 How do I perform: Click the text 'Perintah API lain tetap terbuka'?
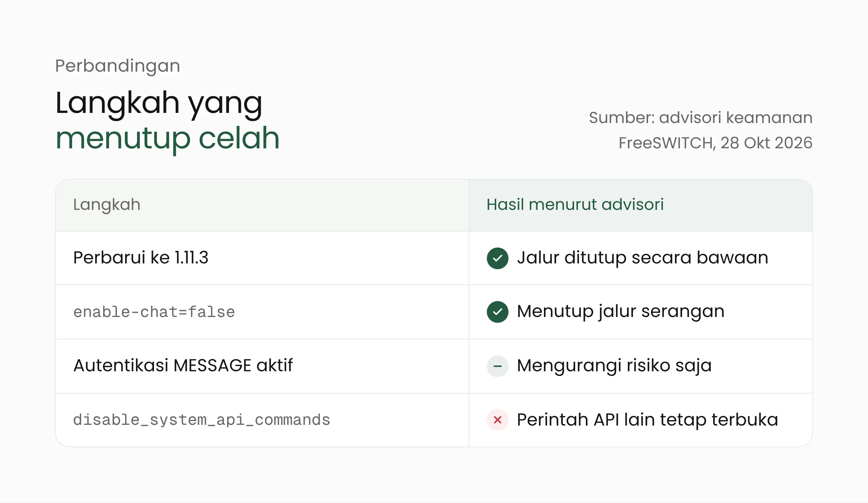[x=647, y=420]
